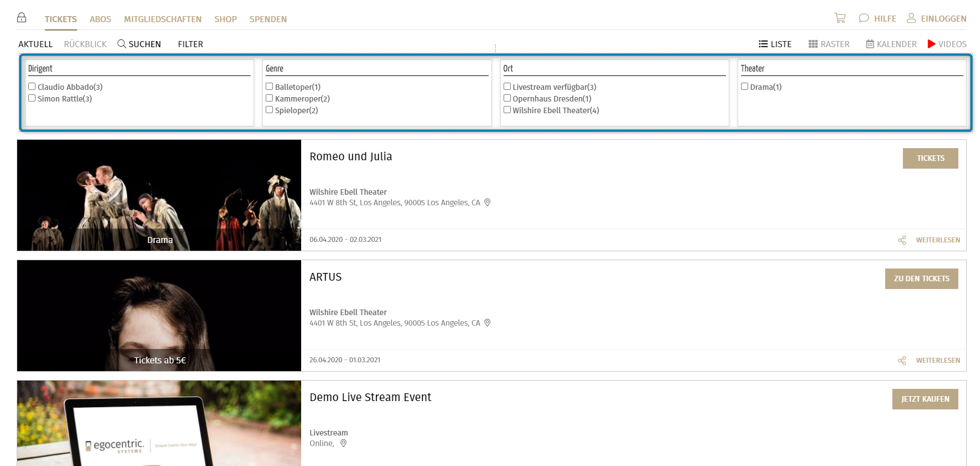Screen dimensions: 980x466
Task: Open the shopping cart icon
Action: [840, 18]
